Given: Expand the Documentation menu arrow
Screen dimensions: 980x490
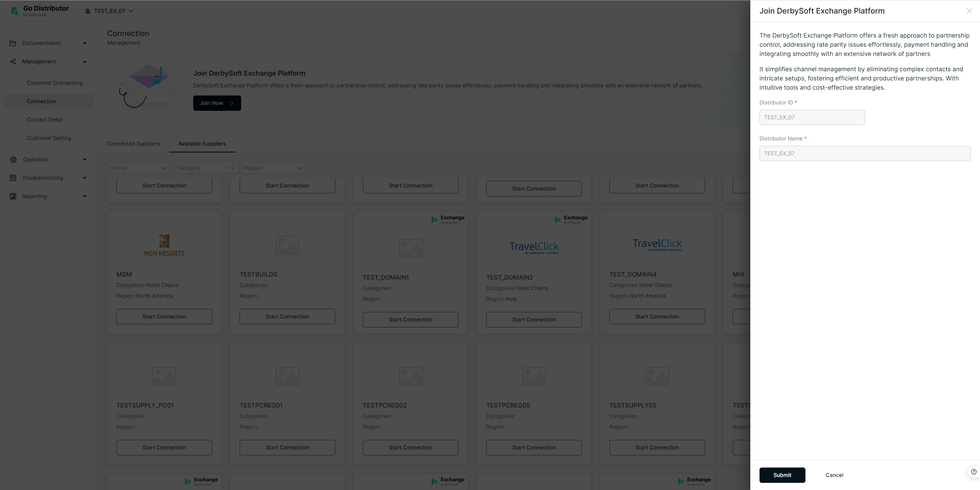Looking at the screenshot, I should click(x=84, y=43).
